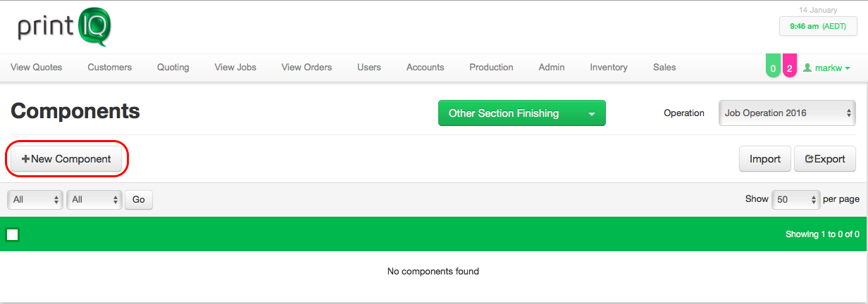This screenshot has width=868, height=304.
Task: Click the printIQ logo
Action: (64, 28)
